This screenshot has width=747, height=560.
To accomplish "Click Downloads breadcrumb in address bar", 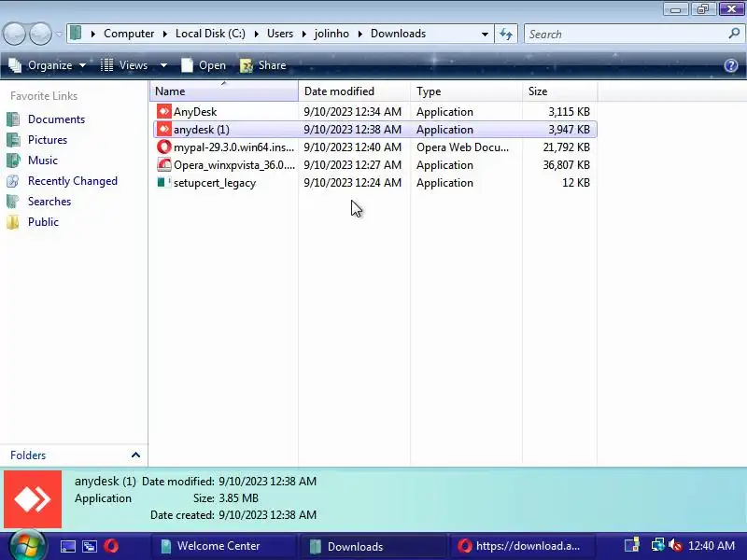I will (398, 34).
